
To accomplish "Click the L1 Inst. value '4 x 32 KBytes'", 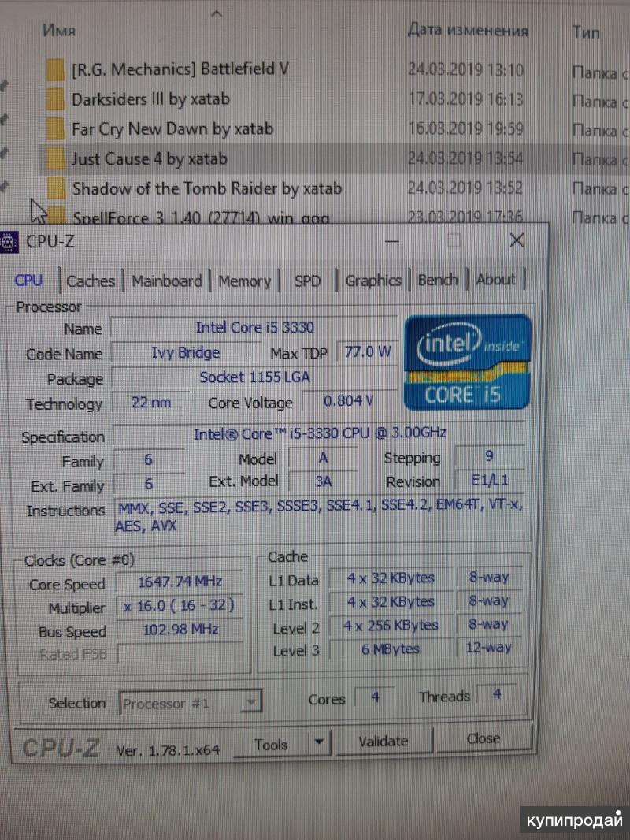I will (x=391, y=602).
